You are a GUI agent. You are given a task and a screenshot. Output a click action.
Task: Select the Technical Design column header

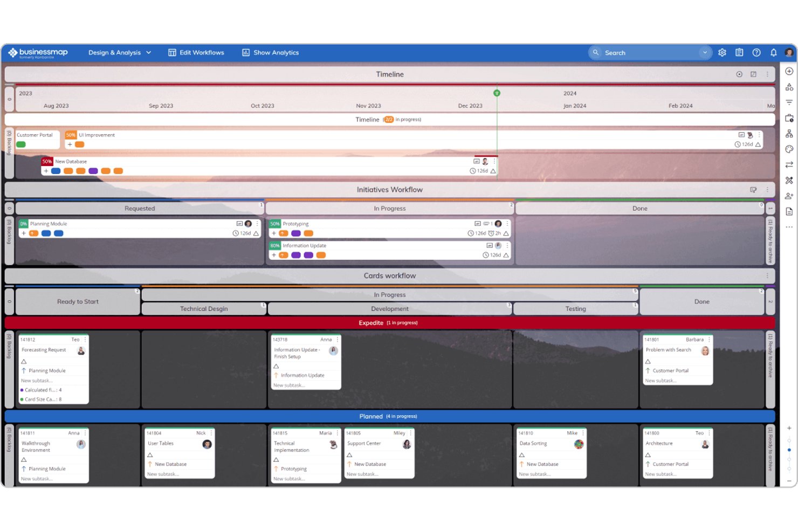[204, 309]
